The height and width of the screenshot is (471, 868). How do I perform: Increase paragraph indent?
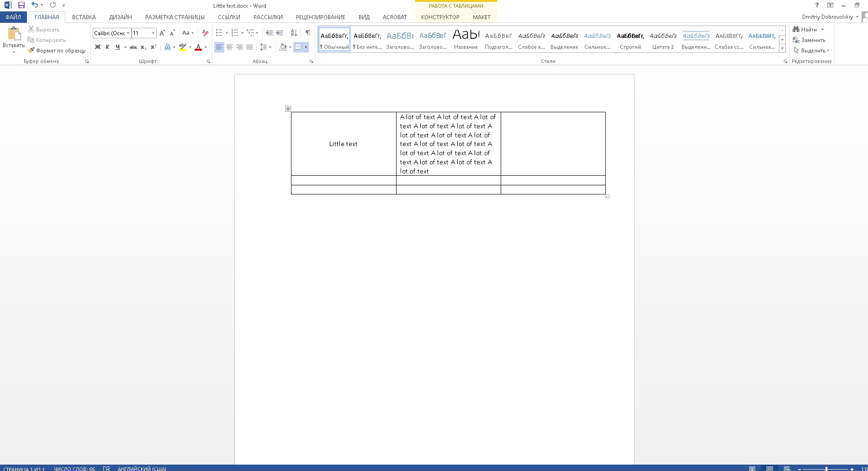point(280,33)
